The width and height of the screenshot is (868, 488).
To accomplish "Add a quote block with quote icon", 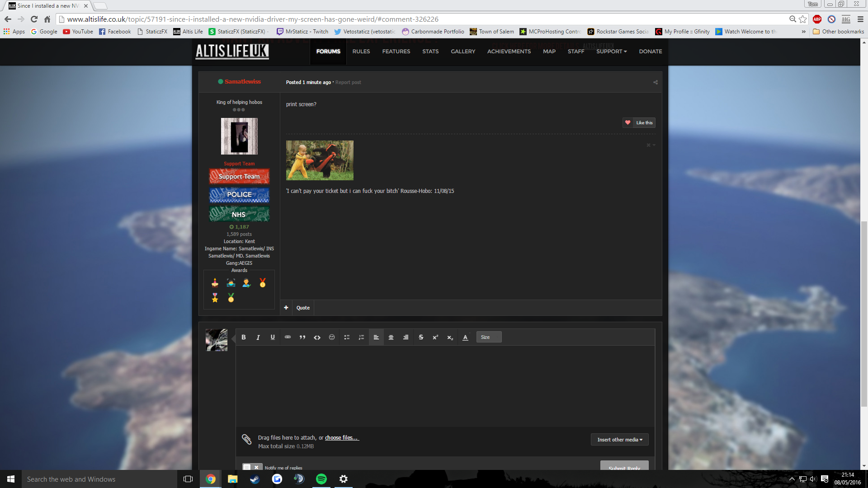I will 302,337.
